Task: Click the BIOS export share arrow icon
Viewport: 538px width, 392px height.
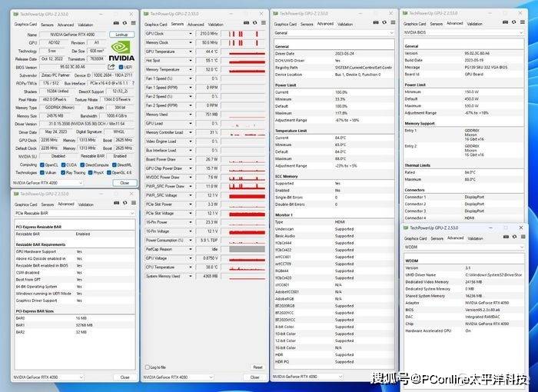Action: pos(111,67)
